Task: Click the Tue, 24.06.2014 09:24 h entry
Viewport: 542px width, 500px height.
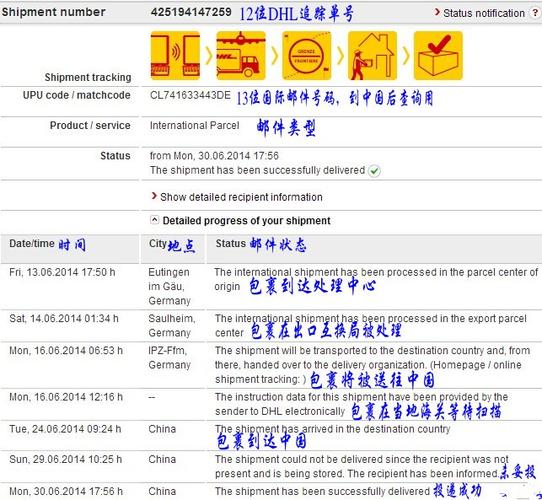Action: [x=65, y=429]
